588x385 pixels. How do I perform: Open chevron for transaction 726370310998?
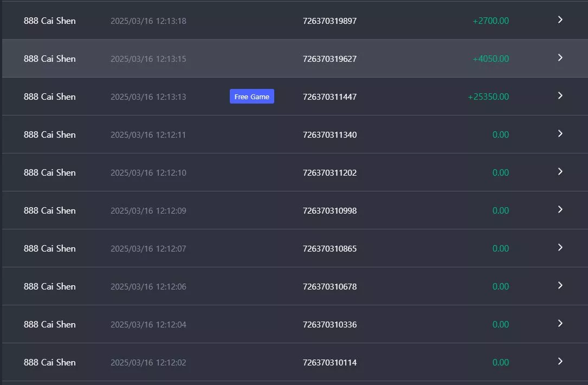point(560,209)
